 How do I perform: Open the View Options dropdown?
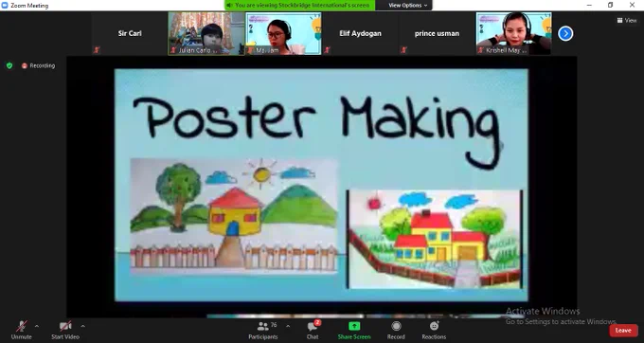point(407,6)
